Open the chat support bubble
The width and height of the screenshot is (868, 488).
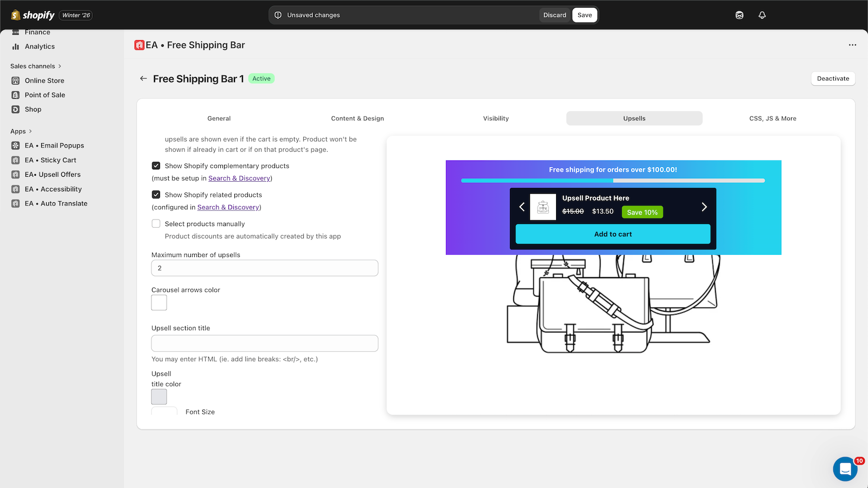tap(845, 469)
